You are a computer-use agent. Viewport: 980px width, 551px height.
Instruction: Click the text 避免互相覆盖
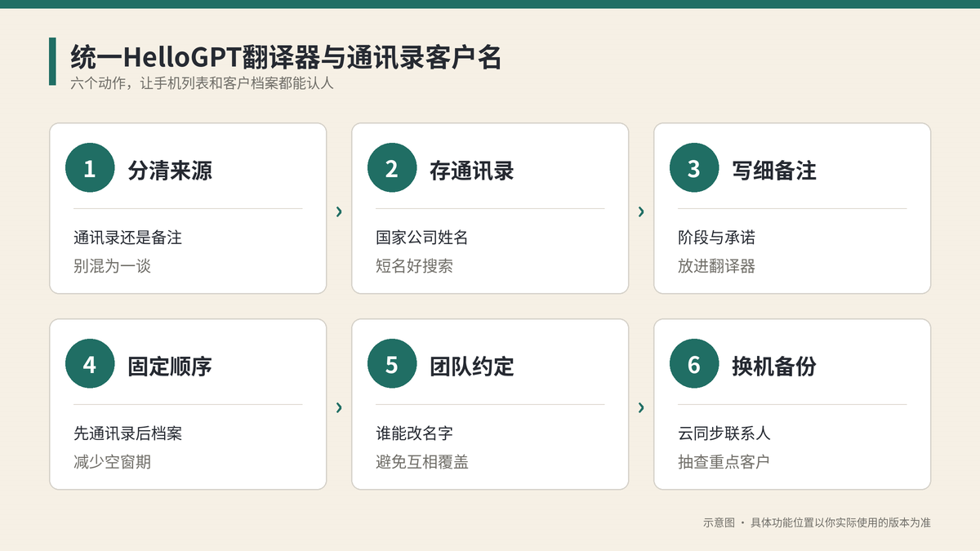point(422,462)
